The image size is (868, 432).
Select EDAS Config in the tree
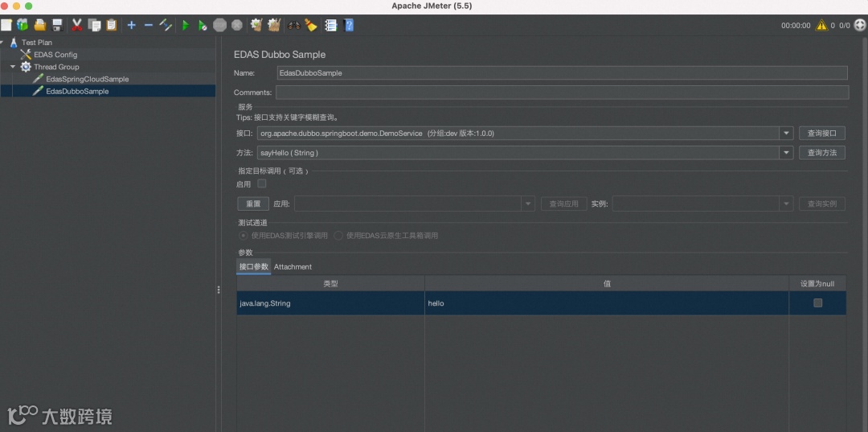click(x=55, y=54)
